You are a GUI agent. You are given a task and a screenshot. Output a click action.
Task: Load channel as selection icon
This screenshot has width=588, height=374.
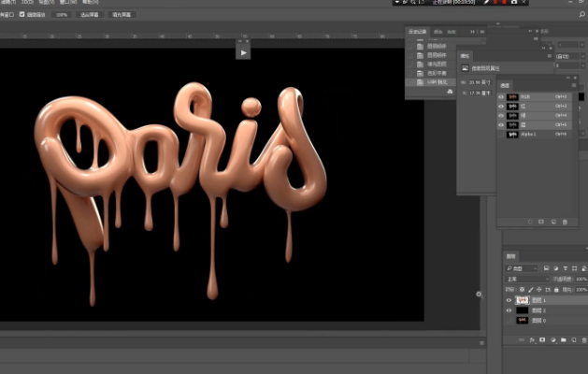[x=530, y=222]
